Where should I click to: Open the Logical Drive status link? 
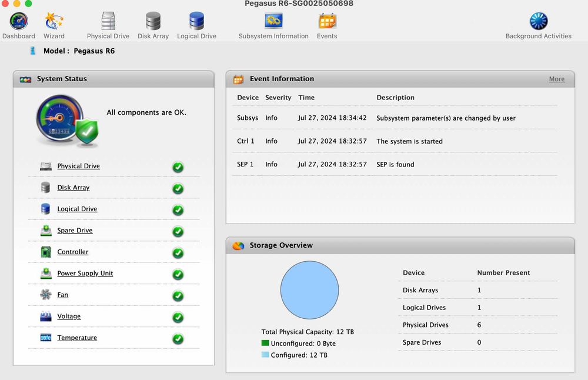77,209
